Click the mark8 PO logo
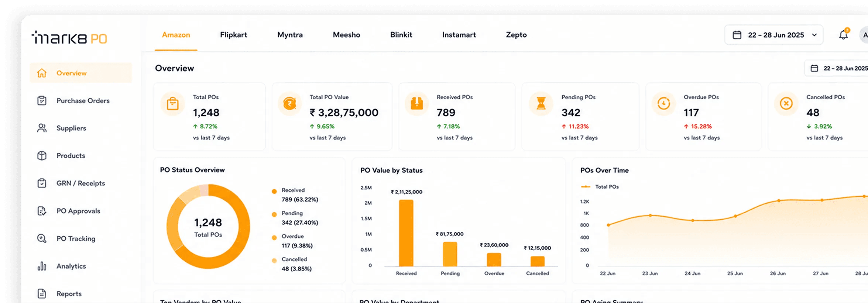 point(70,38)
